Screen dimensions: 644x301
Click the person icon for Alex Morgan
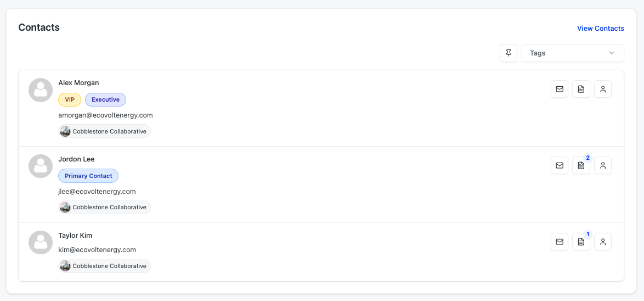click(x=602, y=89)
